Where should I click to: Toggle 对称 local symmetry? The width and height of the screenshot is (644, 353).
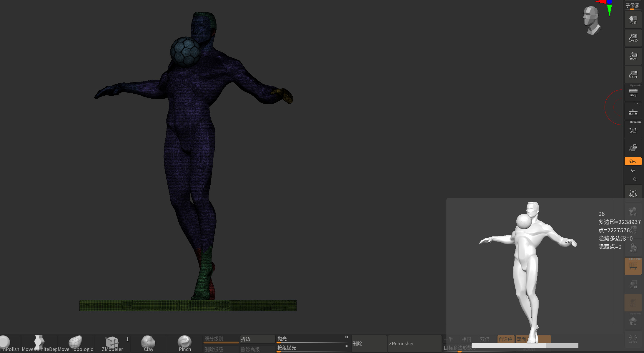click(633, 129)
